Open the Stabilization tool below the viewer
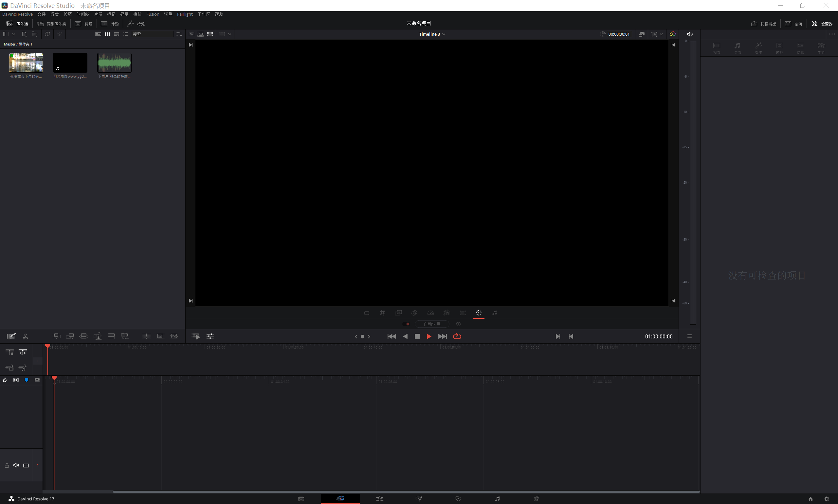 pos(447,313)
